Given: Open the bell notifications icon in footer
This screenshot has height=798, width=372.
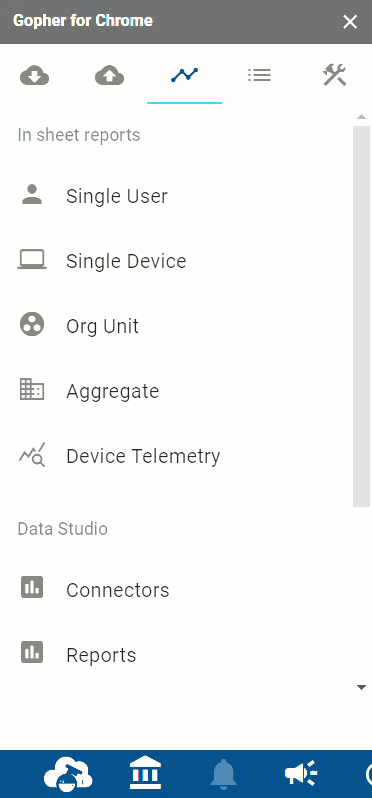Looking at the screenshot, I should (223, 774).
